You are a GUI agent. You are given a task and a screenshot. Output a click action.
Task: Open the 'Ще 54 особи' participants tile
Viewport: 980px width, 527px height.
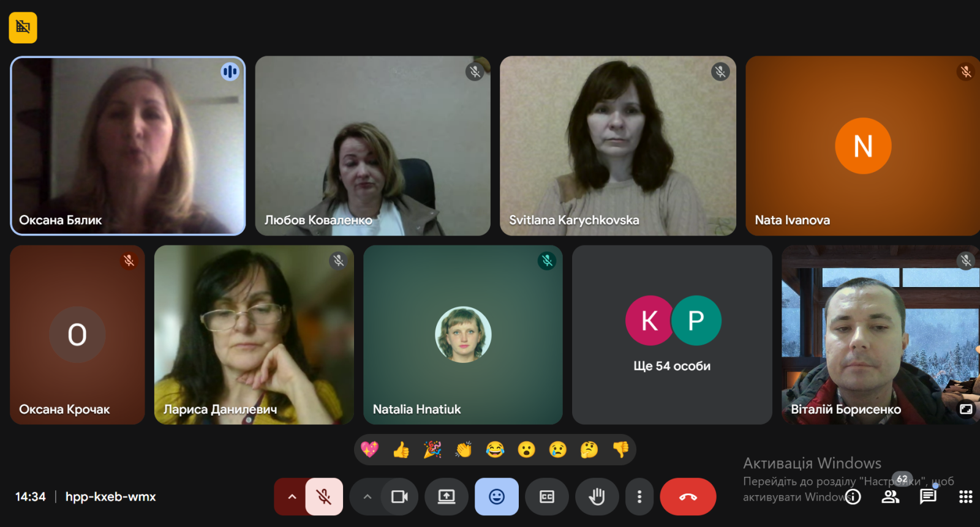click(x=672, y=335)
